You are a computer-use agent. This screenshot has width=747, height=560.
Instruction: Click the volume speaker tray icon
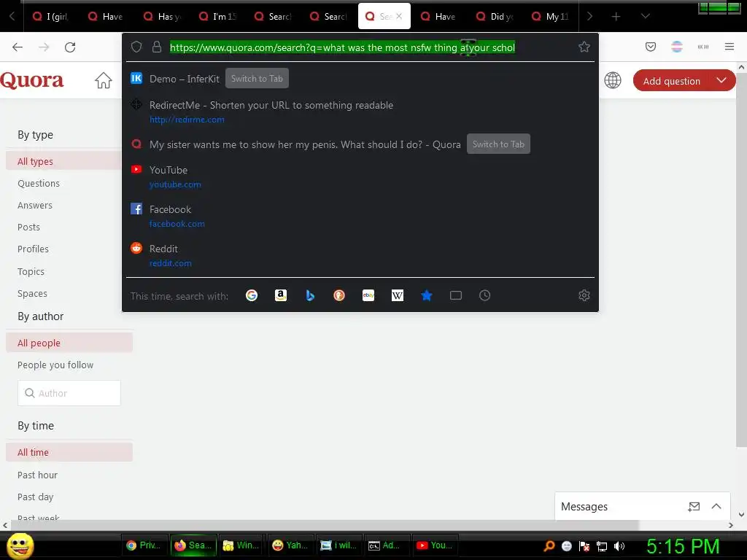coord(619,546)
